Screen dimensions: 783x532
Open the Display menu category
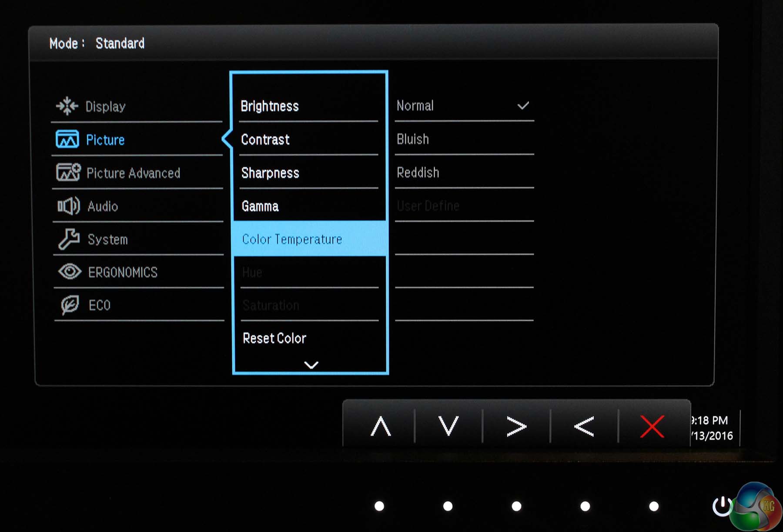pyautogui.click(x=137, y=106)
